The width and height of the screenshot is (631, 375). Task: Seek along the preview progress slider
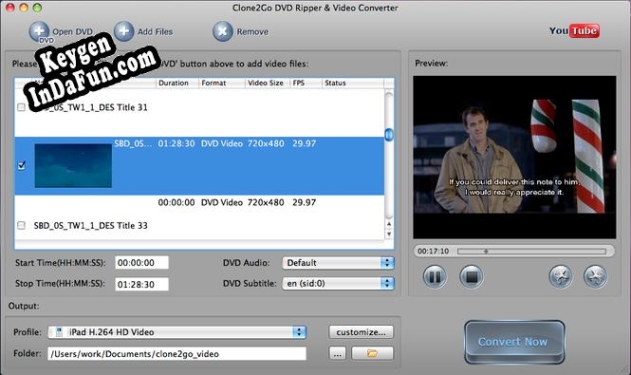(x=532, y=251)
